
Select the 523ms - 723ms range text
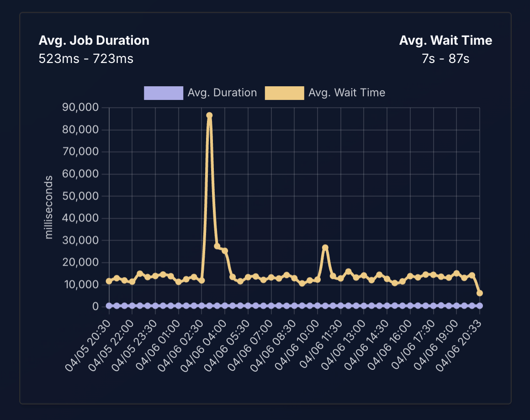[86, 59]
